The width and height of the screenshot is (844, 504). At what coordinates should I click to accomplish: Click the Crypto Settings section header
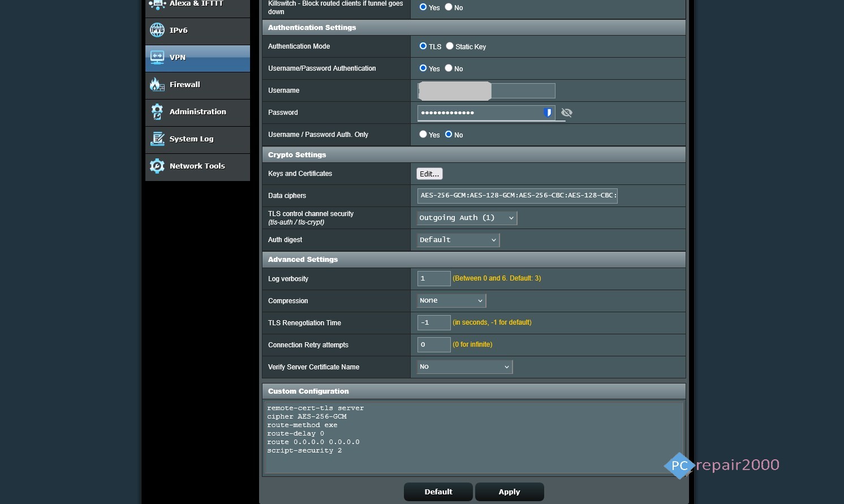coord(473,154)
